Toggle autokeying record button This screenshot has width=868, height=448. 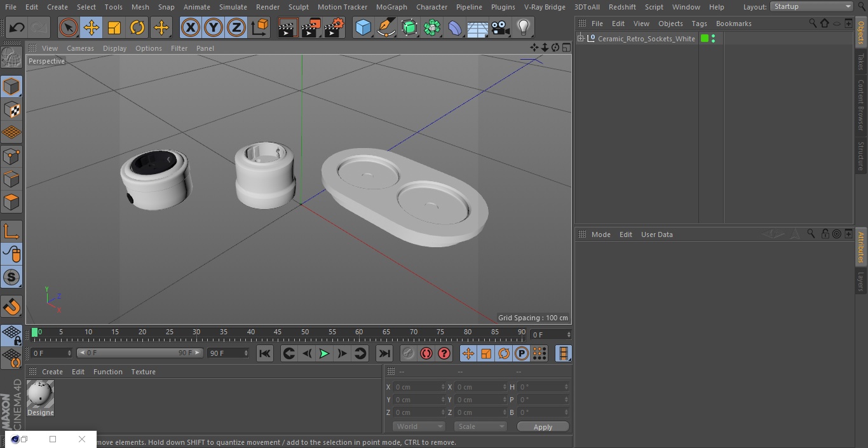coord(426,353)
